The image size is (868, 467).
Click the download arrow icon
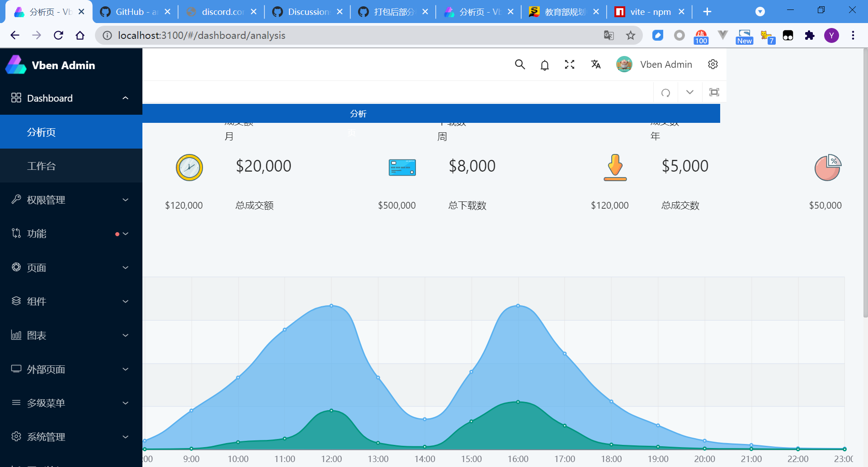(615, 167)
